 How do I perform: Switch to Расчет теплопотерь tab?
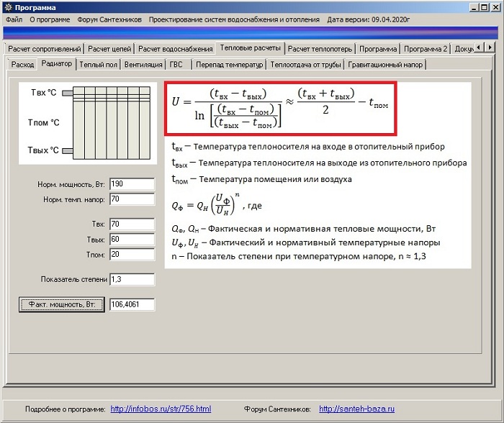coord(320,49)
